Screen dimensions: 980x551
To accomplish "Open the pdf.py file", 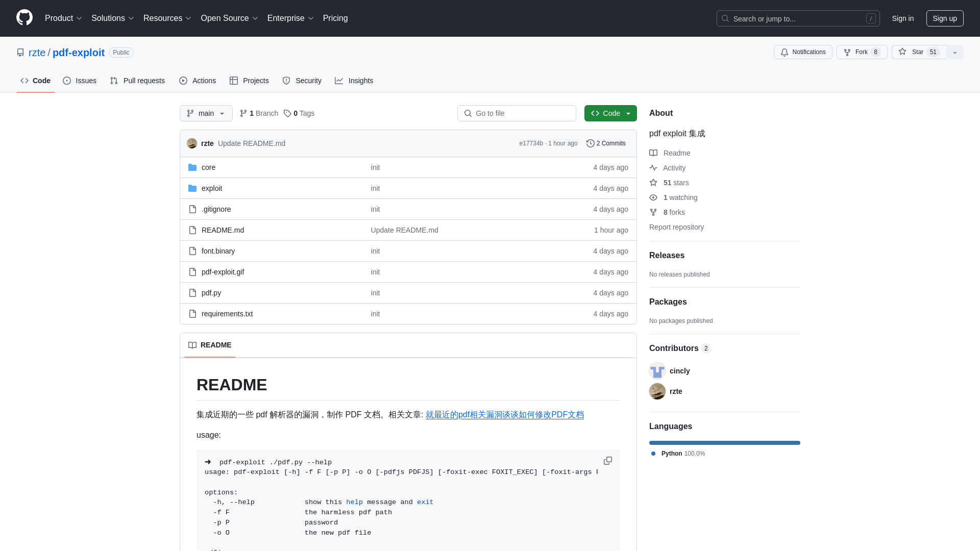I will (211, 293).
